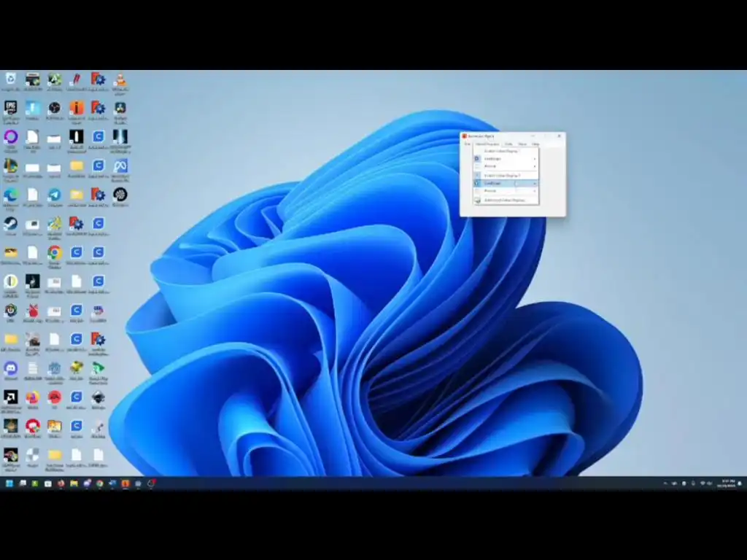Screen dimensions: 747x560
Task: Open the Inkscape desktop icon
Action: click(x=98, y=399)
